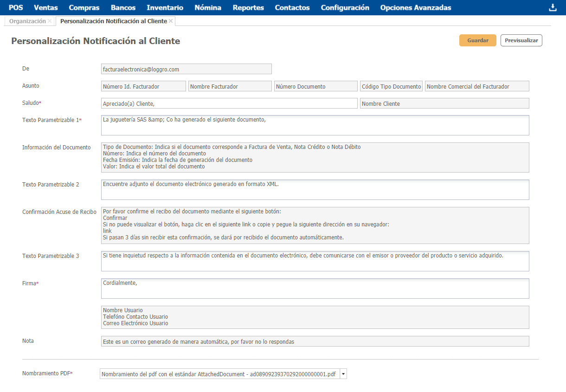
Task: Switch to the Organización tab
Action: click(x=28, y=21)
